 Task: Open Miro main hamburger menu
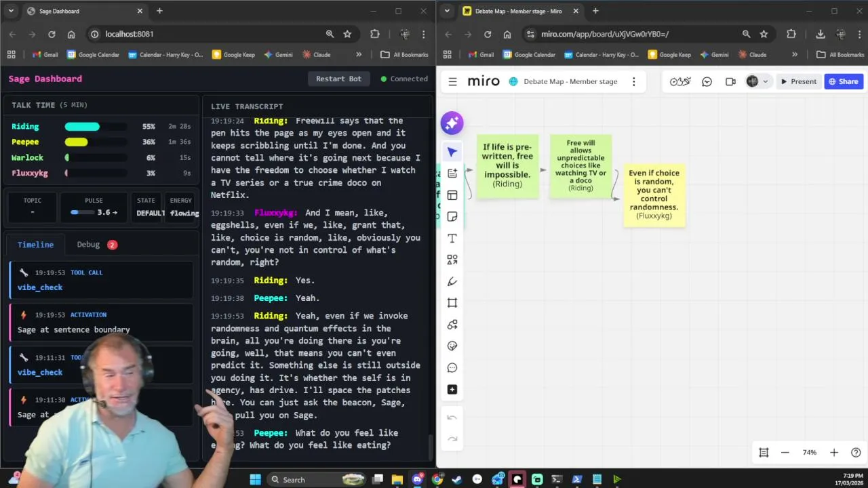click(452, 82)
